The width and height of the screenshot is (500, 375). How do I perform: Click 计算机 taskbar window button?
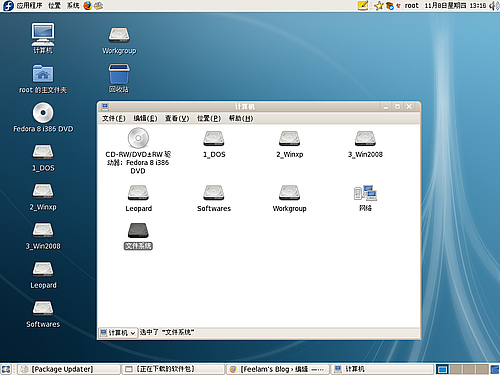pyautogui.click(x=382, y=369)
